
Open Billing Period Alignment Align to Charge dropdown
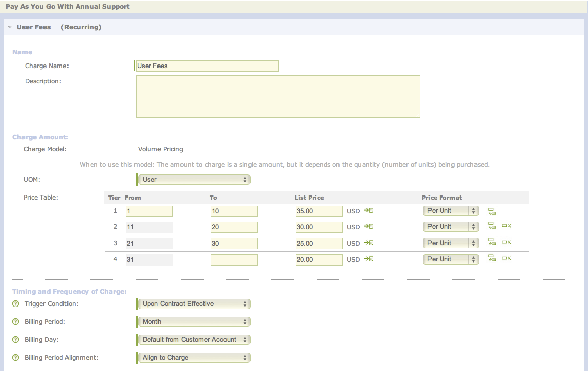pyautogui.click(x=194, y=358)
